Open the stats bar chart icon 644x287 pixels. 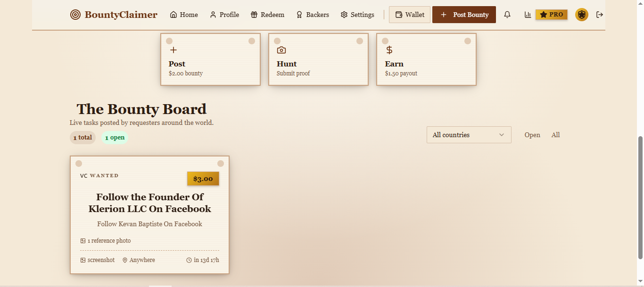[528, 15]
